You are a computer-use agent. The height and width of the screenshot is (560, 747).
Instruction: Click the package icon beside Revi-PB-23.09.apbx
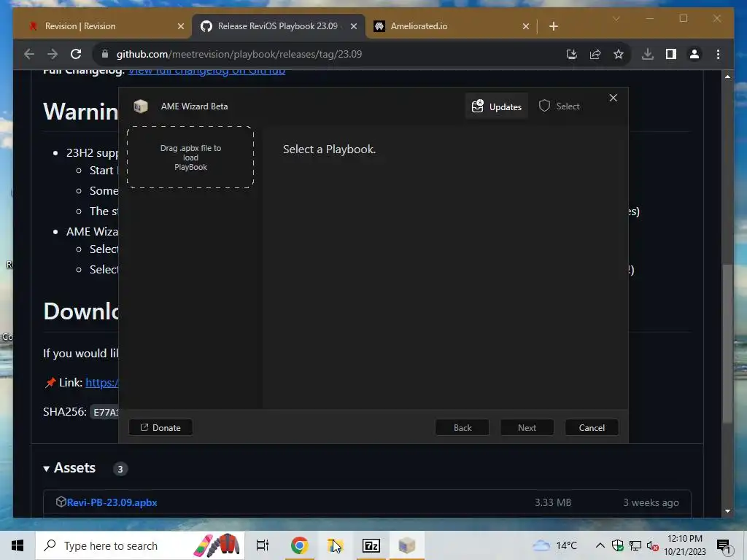[61, 502]
